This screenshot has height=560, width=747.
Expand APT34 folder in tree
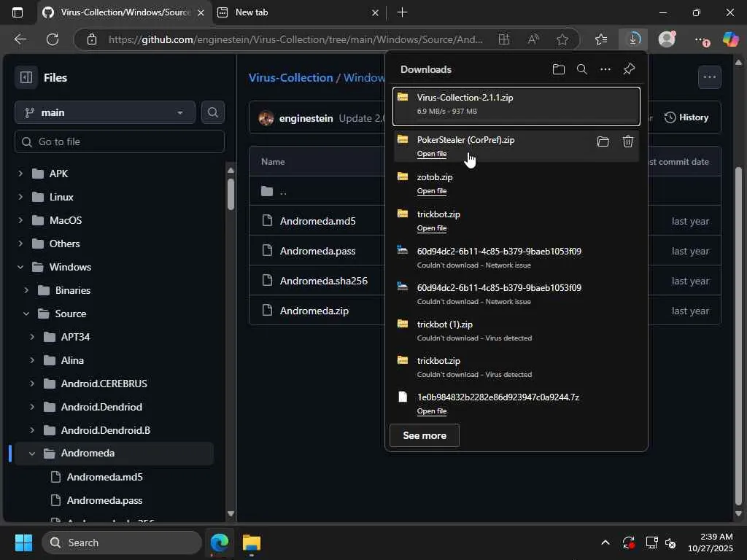click(x=32, y=337)
